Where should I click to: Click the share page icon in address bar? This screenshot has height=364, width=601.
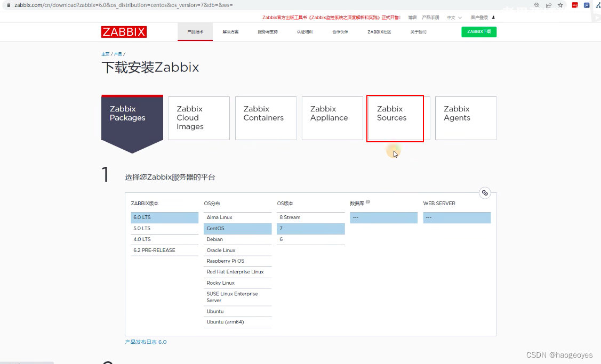[x=549, y=5]
